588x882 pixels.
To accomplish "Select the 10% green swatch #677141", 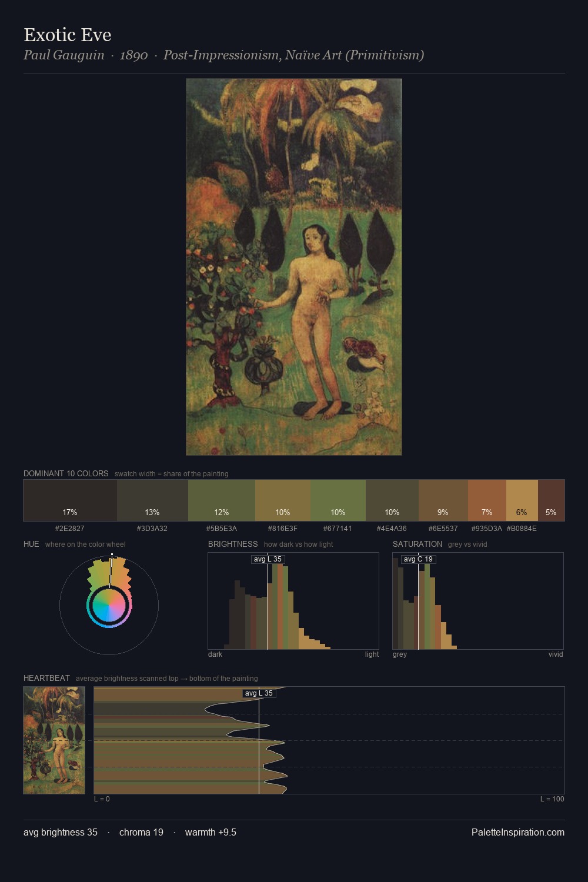I will 338,500.
